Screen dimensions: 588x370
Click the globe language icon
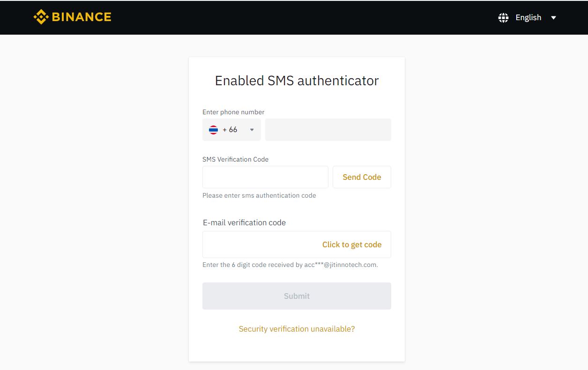tap(504, 18)
